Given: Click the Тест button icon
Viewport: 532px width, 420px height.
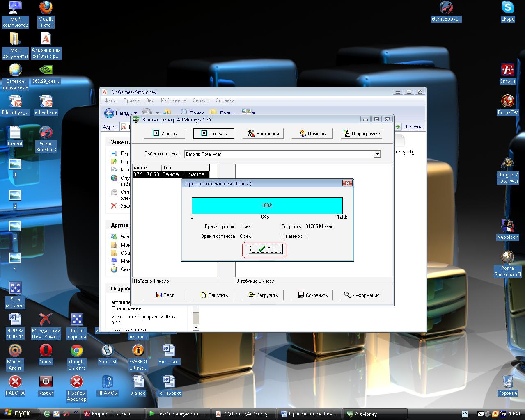Looking at the screenshot, I should coord(159,295).
